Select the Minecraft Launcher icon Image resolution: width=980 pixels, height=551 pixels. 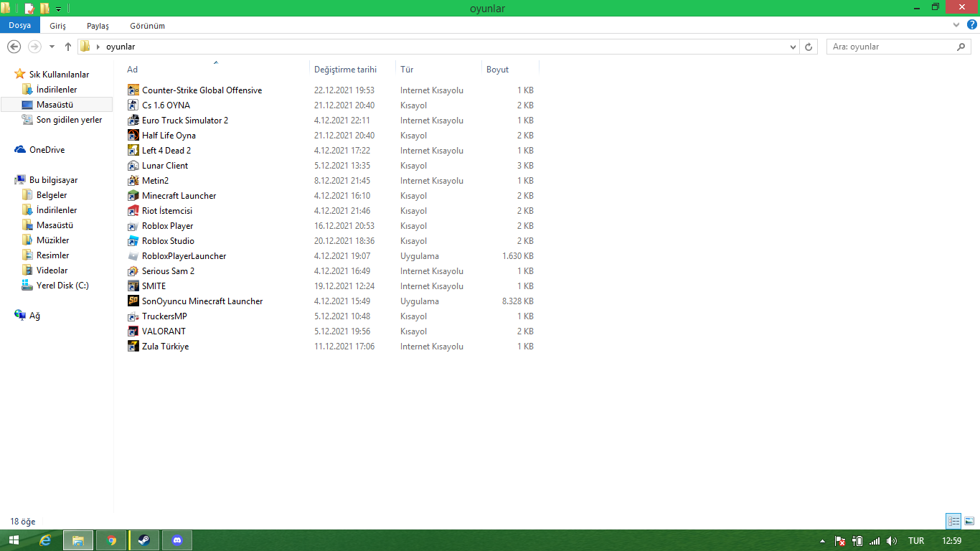click(x=133, y=196)
